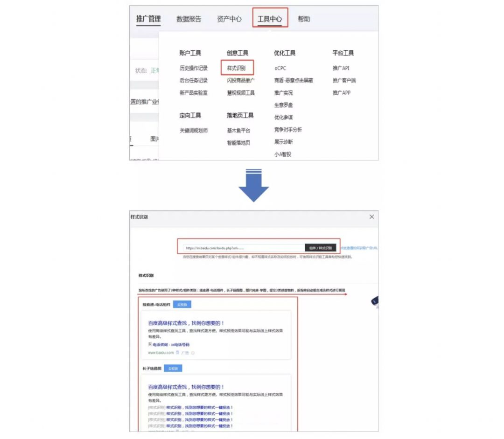504x439 pixels.
Task: Open the 帮助 menu tab
Action: point(304,19)
